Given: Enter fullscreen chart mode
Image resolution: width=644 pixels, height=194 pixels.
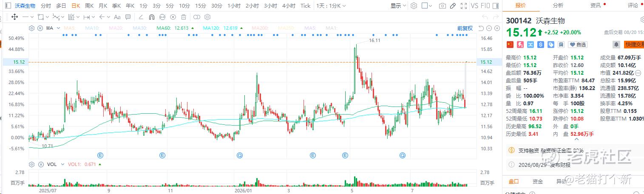Looking at the screenshot, I should pyautogui.click(x=464, y=6).
